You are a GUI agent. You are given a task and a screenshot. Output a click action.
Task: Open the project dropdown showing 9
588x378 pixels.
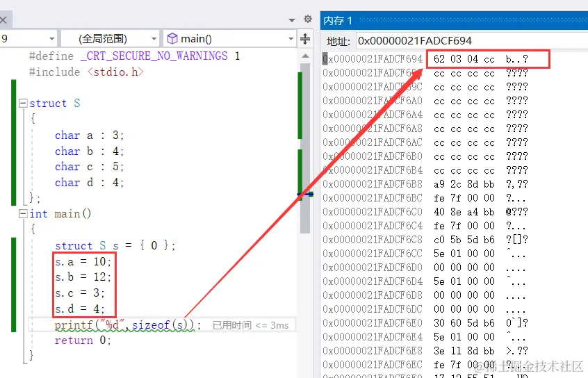pyautogui.click(x=28, y=39)
